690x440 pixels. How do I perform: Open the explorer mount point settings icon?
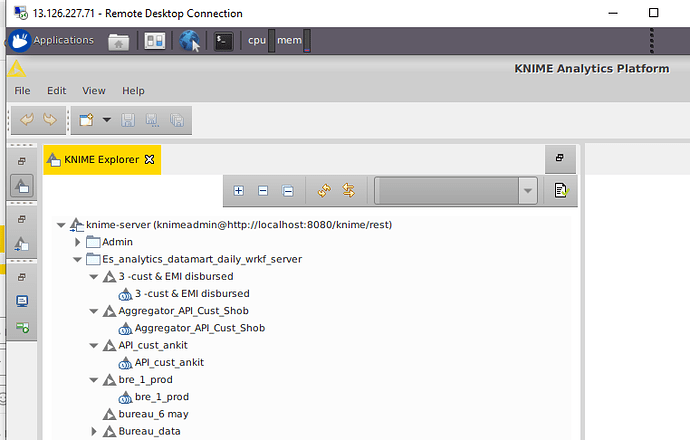[561, 191]
